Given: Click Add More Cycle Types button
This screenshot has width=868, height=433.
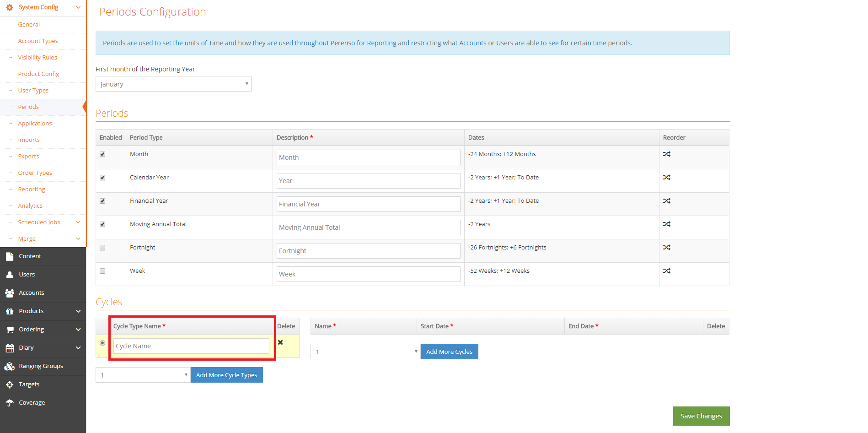Looking at the screenshot, I should tap(227, 375).
